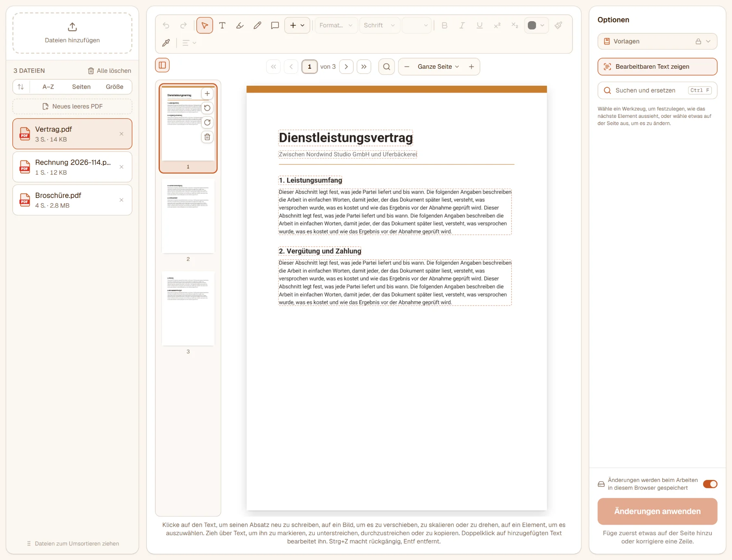
Task: Add page after thumbnail 1
Action: tap(207, 93)
